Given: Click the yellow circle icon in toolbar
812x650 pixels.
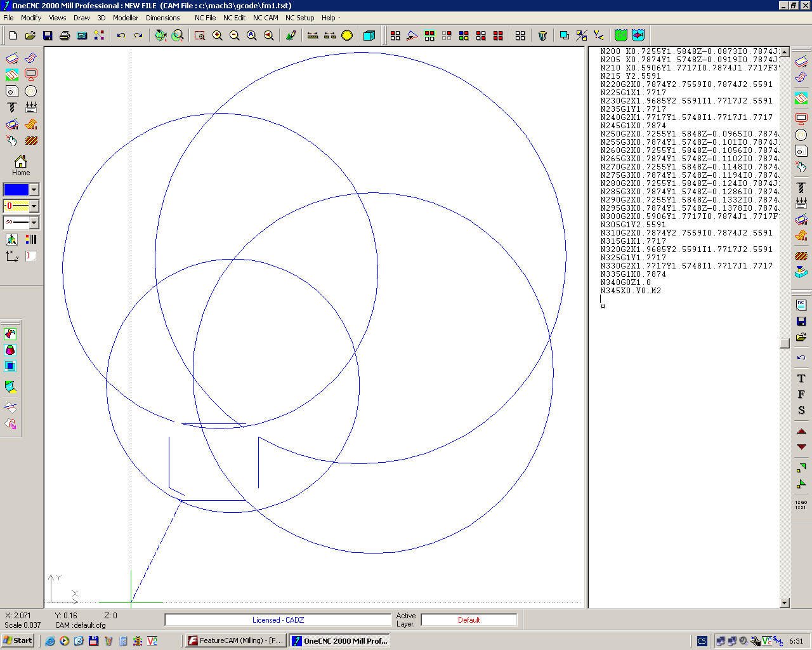Looking at the screenshot, I should (347, 36).
